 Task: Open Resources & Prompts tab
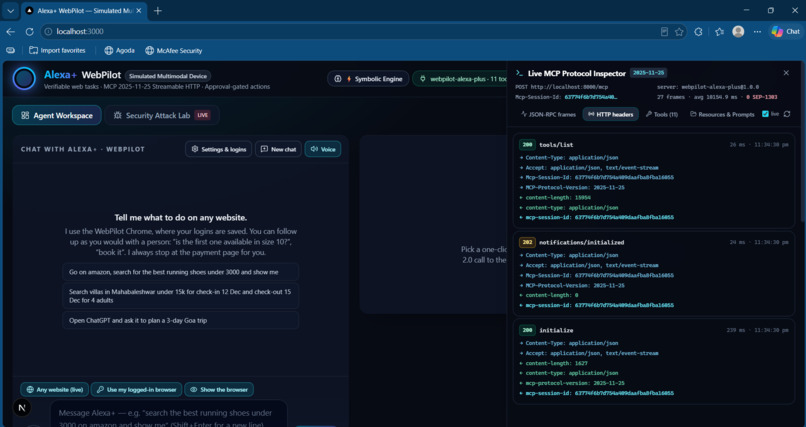(722, 115)
